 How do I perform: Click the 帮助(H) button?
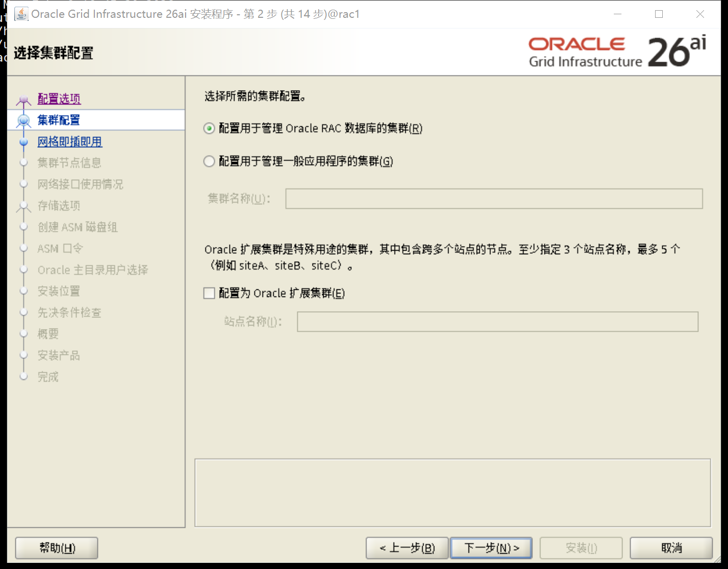pyautogui.click(x=57, y=548)
